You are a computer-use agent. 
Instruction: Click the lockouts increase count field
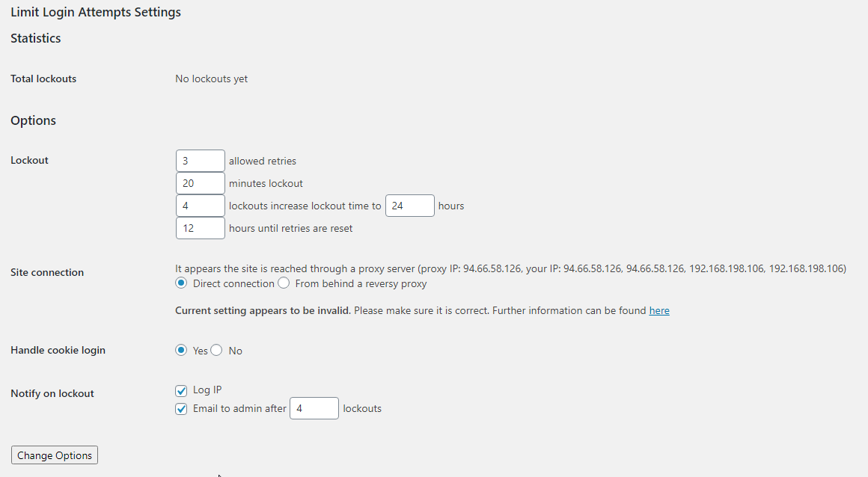pyautogui.click(x=200, y=206)
